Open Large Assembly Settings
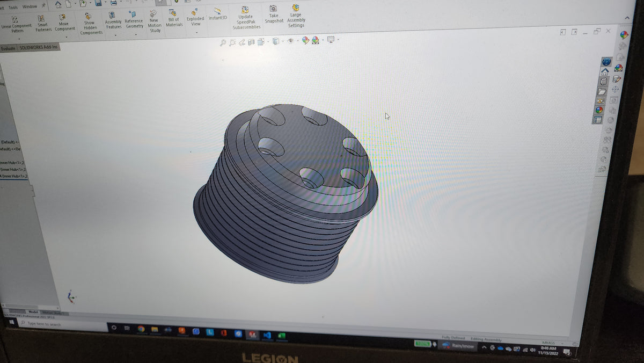The width and height of the screenshot is (644, 363). click(296, 16)
